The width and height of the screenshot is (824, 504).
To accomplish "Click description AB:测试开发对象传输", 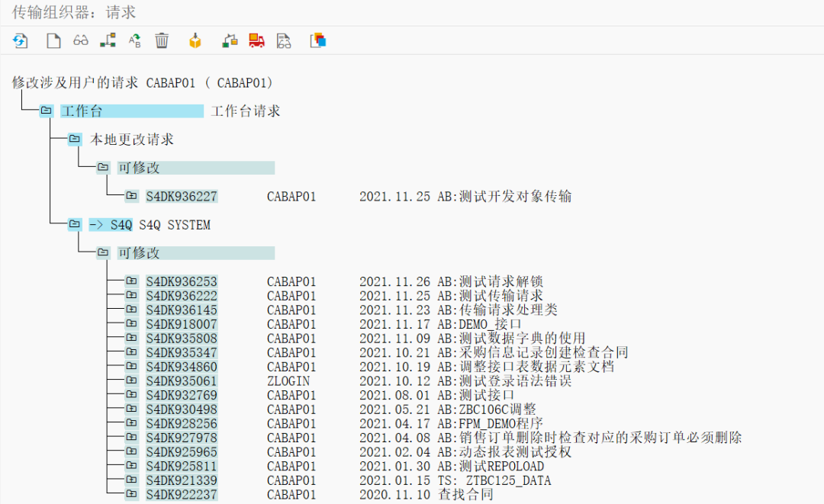I will tap(504, 197).
